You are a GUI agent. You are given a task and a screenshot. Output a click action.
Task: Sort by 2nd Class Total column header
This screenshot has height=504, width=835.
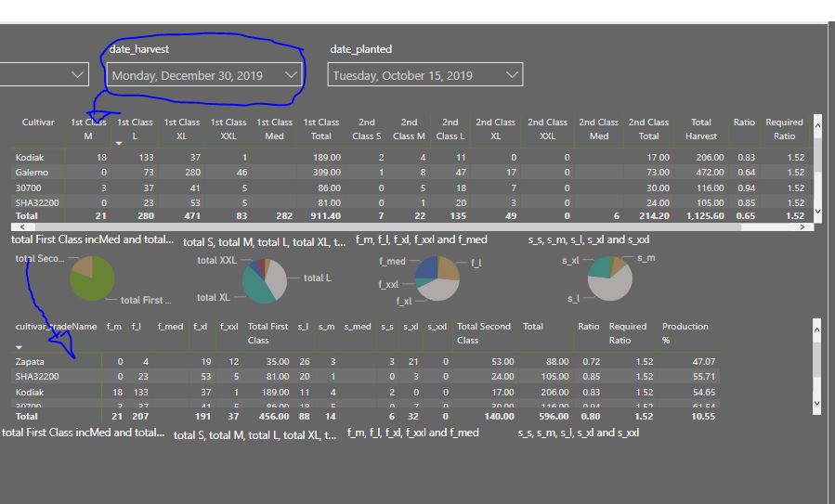click(x=648, y=129)
